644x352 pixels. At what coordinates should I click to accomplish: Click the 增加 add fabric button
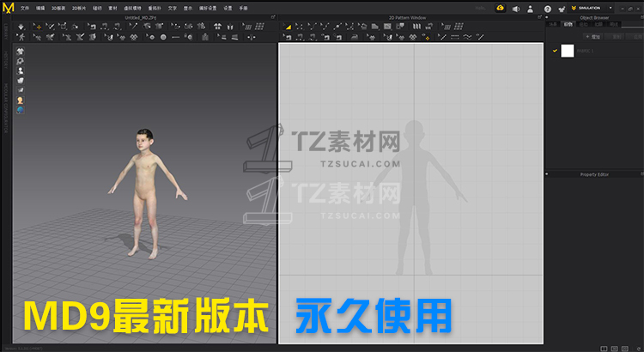point(592,36)
